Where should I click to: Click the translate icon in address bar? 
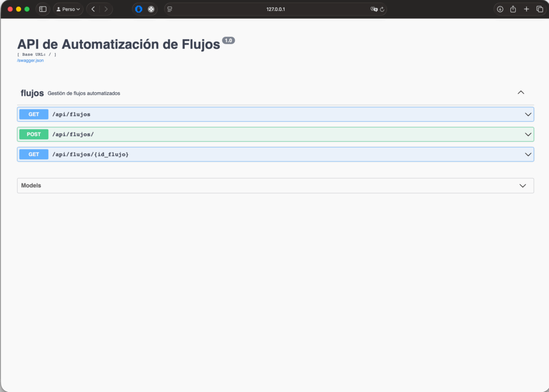(x=374, y=9)
